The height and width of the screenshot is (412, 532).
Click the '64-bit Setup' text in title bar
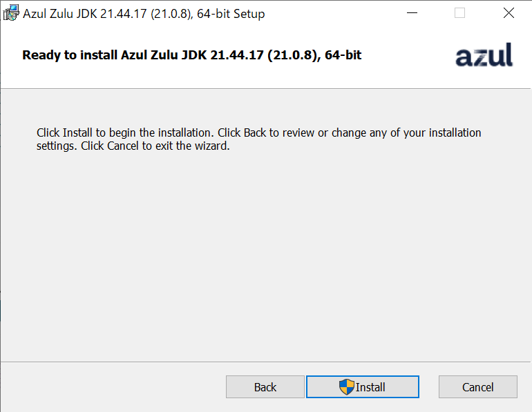pos(231,14)
